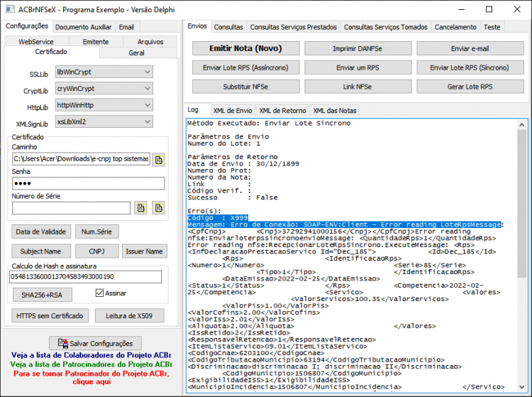Image resolution: width=532 pixels, height=397 pixels.
Task: Click log scrollbar up arrow
Action: coord(521,125)
